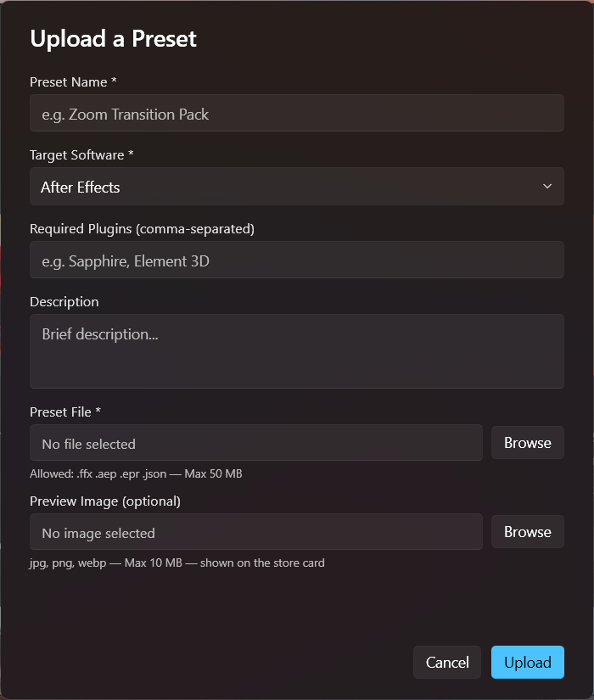Click the 'Preset File *' label
This screenshot has height=700, width=594.
click(x=65, y=412)
